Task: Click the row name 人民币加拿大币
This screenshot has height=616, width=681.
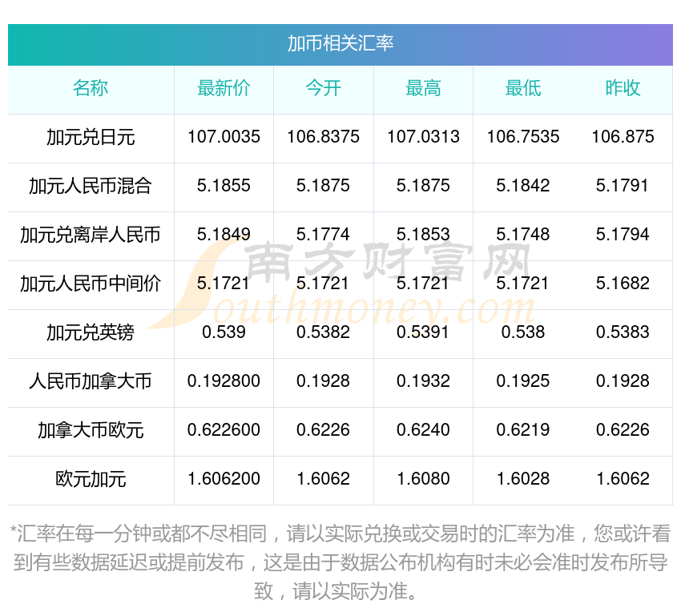Action: coord(91,381)
